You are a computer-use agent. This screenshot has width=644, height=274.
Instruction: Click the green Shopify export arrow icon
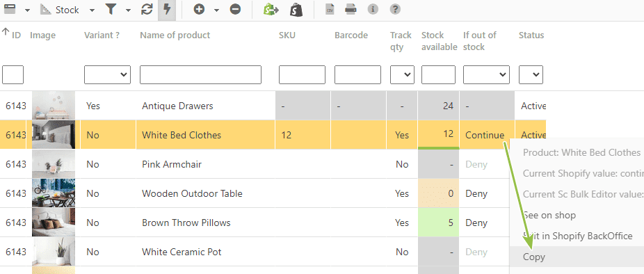click(x=271, y=10)
